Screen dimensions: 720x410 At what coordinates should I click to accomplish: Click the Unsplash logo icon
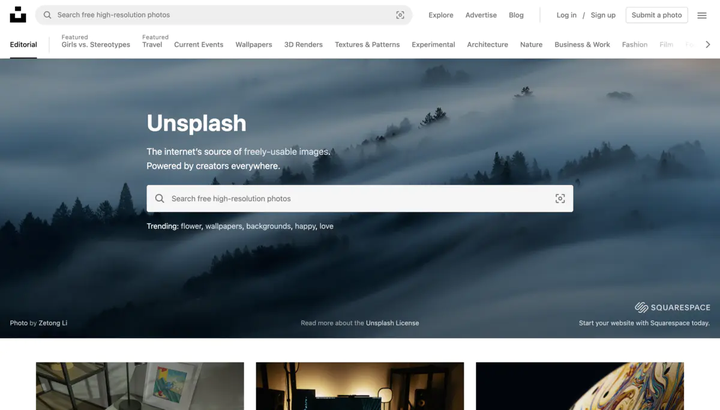point(18,15)
